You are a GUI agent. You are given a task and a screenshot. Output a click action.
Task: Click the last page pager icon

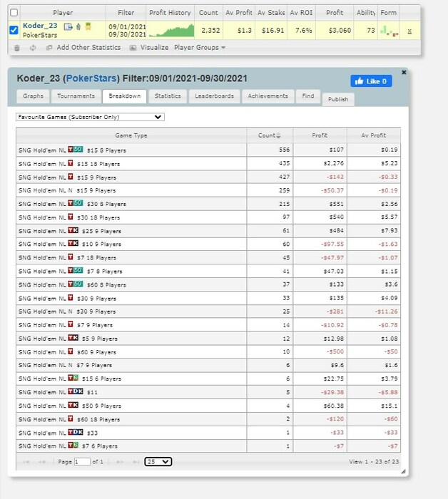(x=136, y=462)
